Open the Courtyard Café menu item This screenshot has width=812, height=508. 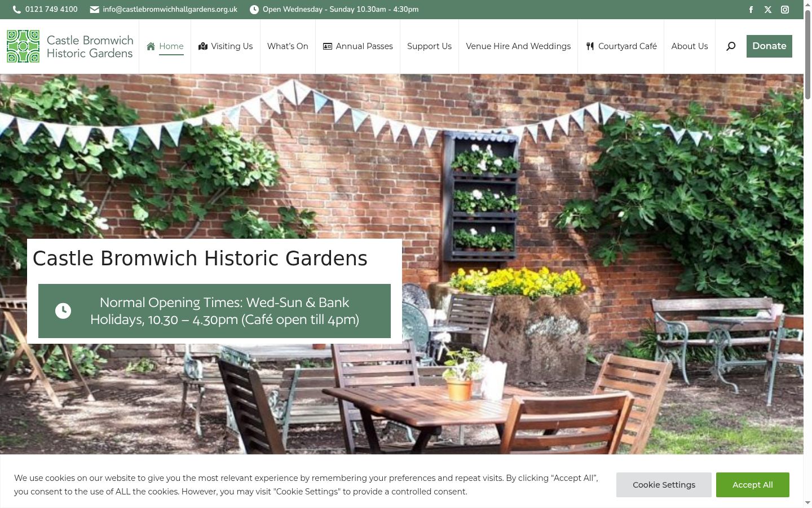(621, 46)
